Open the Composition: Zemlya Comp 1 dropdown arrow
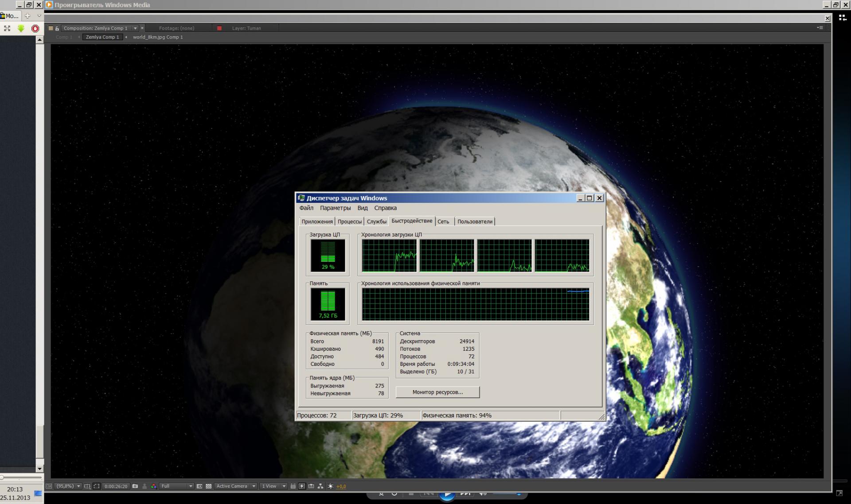Viewport: 851px width, 504px height. click(135, 28)
